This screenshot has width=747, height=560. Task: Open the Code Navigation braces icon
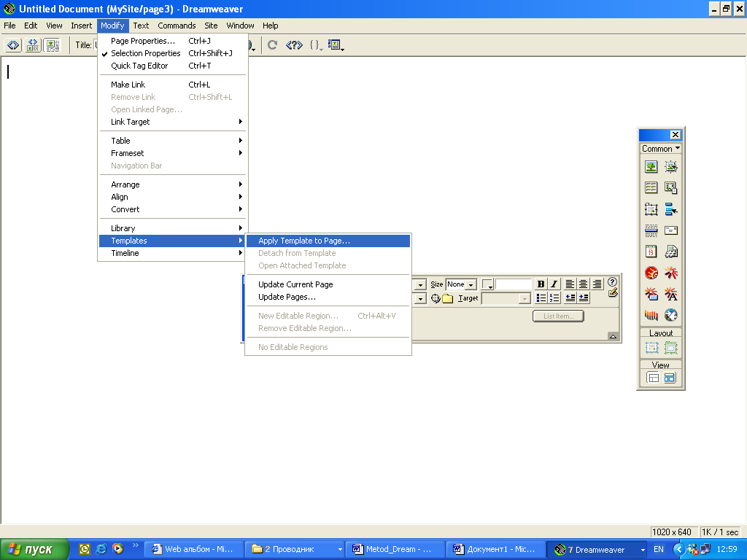coord(316,44)
